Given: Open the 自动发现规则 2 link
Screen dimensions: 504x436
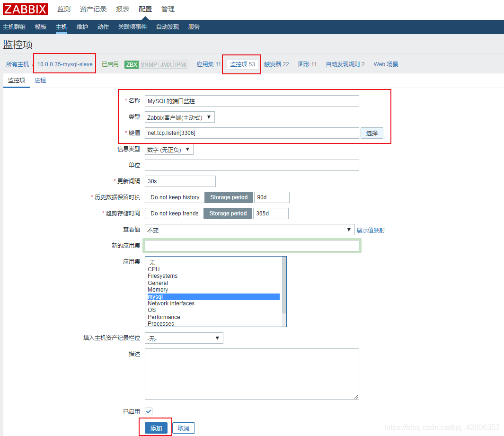Looking at the screenshot, I should point(345,64).
